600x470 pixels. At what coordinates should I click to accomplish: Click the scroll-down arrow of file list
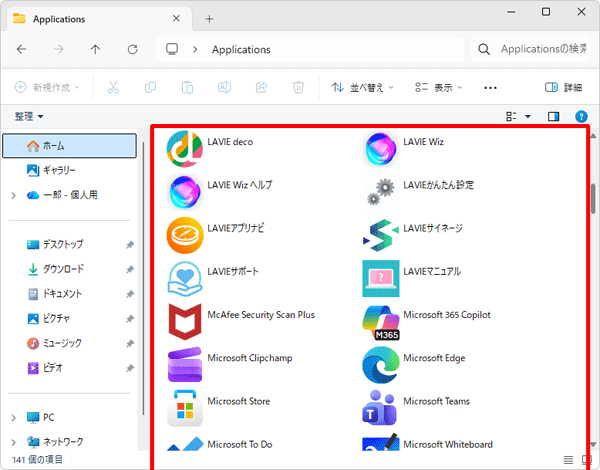pos(593,444)
